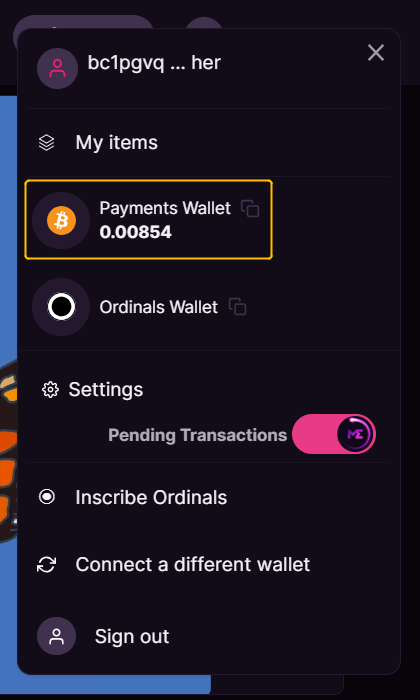The width and height of the screenshot is (420, 700).
Task: Click the pink user avatar icon
Action: pyautogui.click(x=57, y=68)
